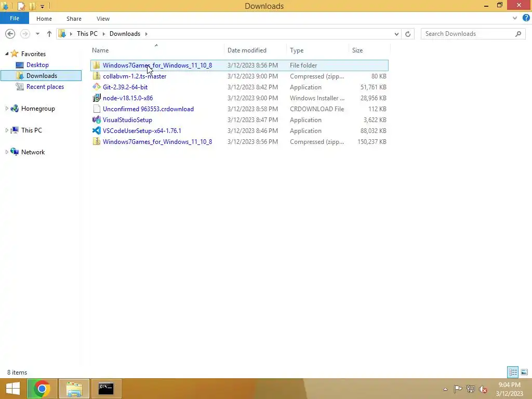The width and height of the screenshot is (532, 399).
Task: Switch to the View ribbon tab
Action: [x=103, y=19]
